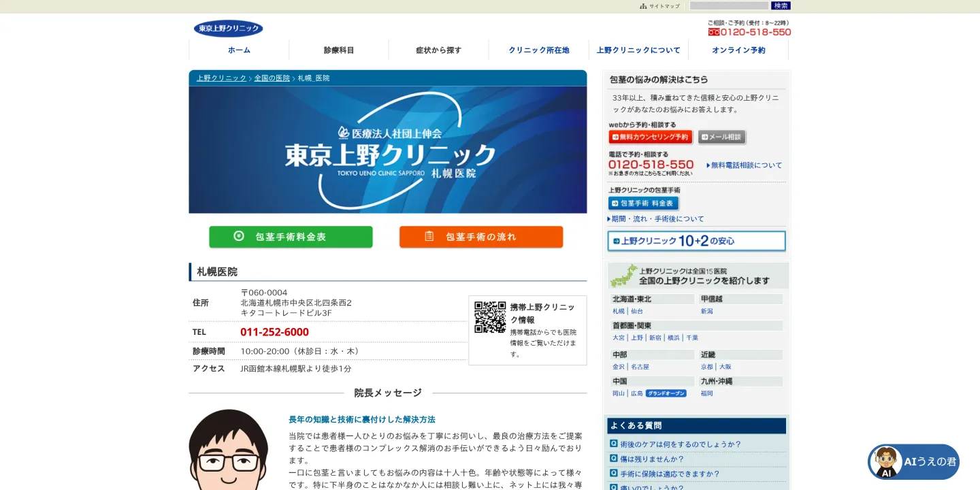Image resolution: width=980 pixels, height=490 pixels.
Task: Open FAQ 術後のケアは何をするのでしょうか？
Action: click(681, 444)
